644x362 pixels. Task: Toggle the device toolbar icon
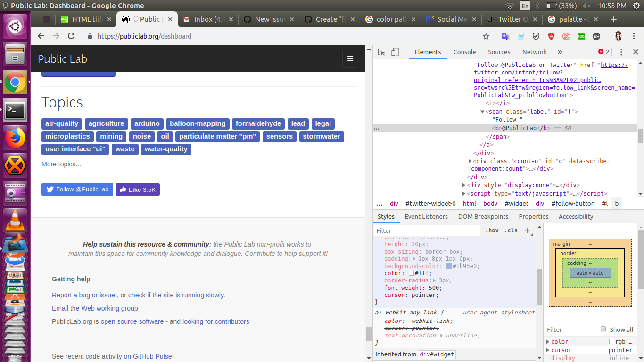395,52
